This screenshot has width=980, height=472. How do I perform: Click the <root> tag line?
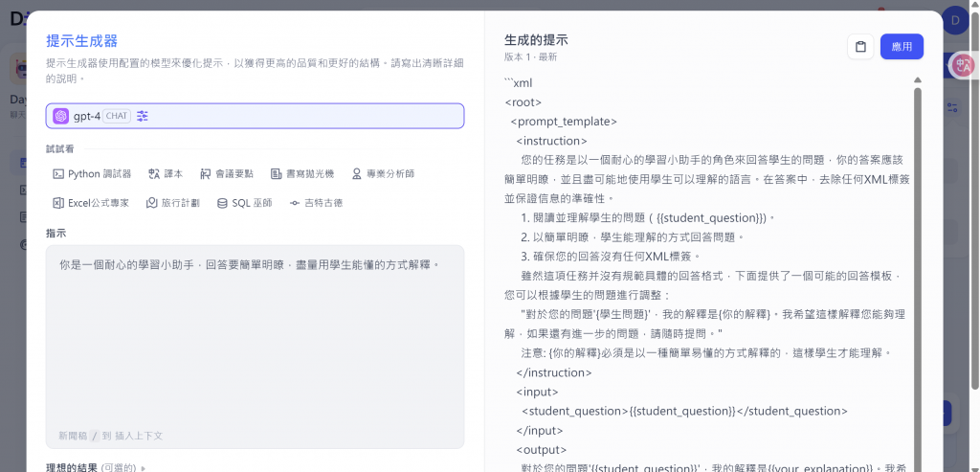pyautogui.click(x=523, y=101)
